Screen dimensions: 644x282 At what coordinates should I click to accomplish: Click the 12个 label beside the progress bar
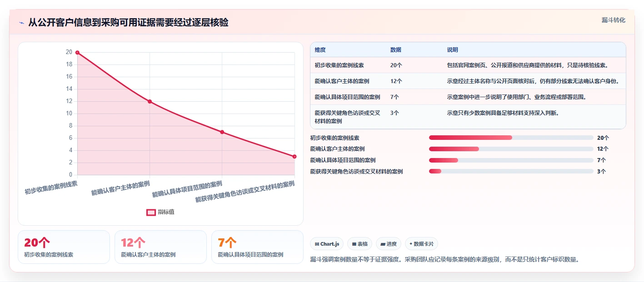[603, 149]
